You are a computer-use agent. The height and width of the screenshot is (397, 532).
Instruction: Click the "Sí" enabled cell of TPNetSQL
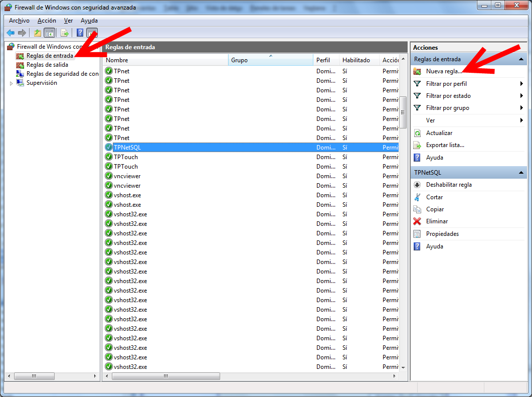click(x=344, y=148)
